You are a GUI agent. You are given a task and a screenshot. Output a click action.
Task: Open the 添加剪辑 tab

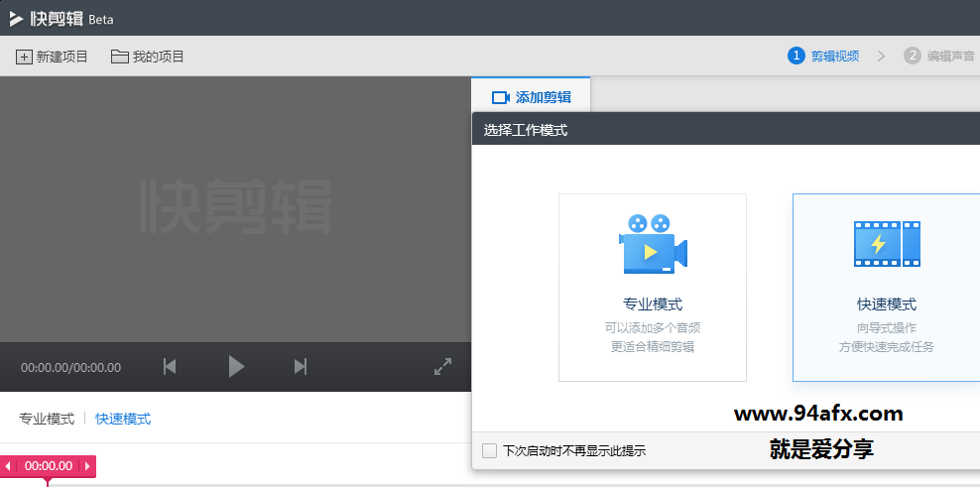[531, 97]
